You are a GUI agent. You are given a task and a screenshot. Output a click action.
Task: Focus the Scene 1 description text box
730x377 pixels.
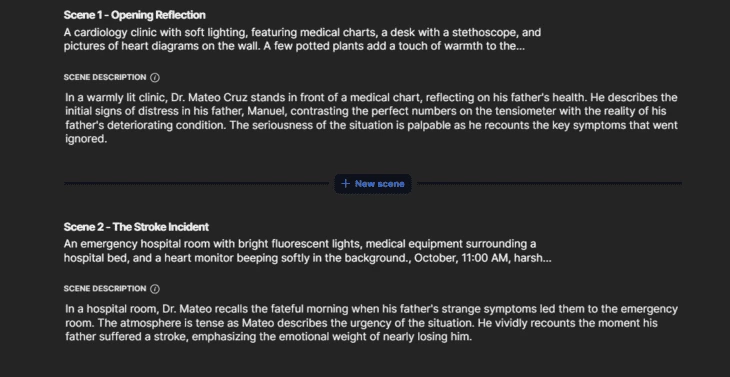coord(371,118)
